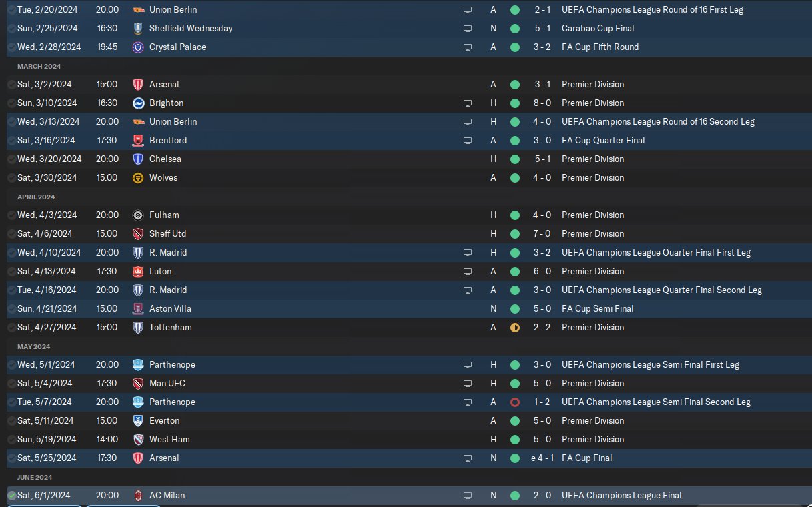
Task: Click the Crystal Palace club badge
Action: pos(138,47)
